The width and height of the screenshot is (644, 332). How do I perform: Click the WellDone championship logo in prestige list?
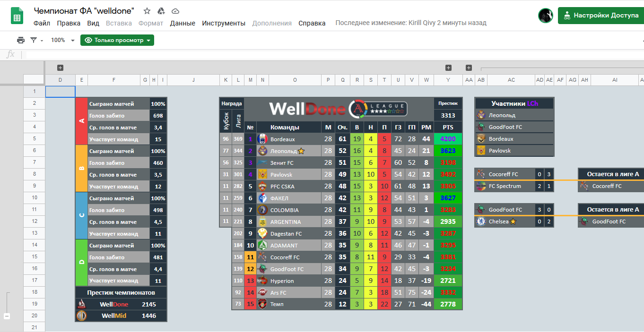[82, 304]
